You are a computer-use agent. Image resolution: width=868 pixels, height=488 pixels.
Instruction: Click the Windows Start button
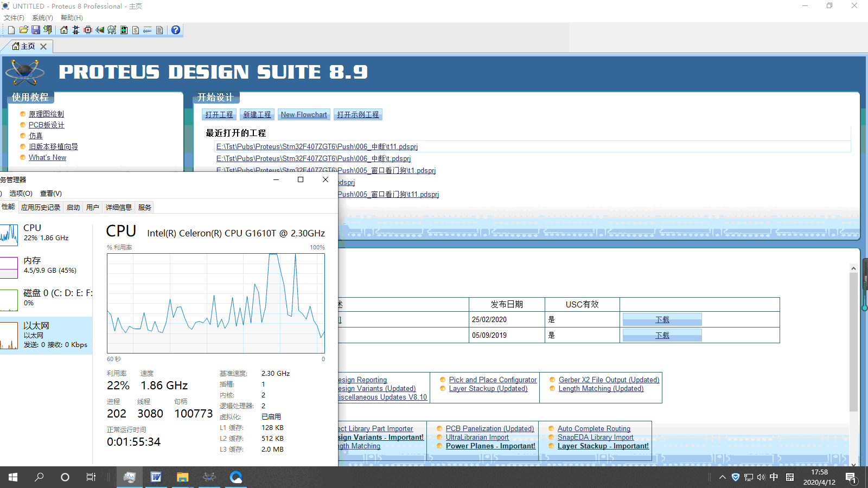pos(13,477)
